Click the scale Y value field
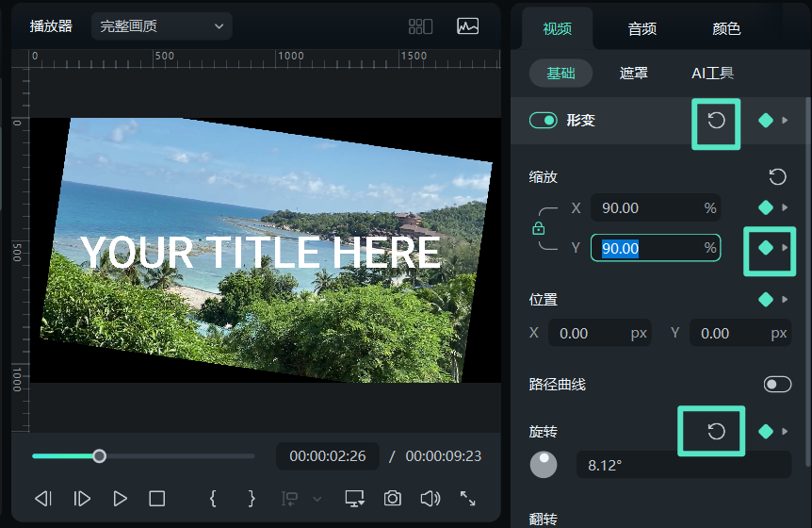Screen dimensions: 812x528 [655, 248]
